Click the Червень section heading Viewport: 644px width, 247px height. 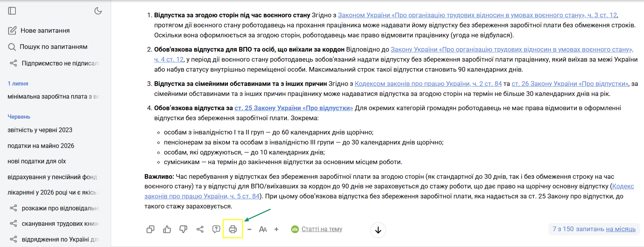[19, 116]
